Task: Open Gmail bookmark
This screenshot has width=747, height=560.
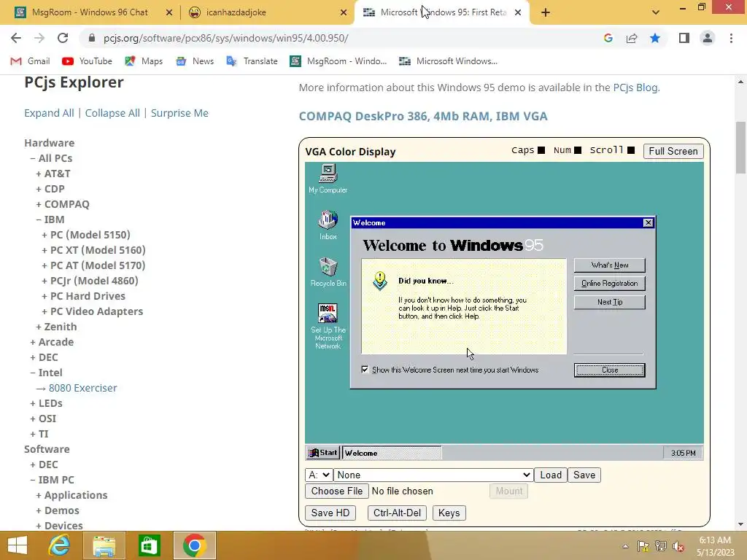Action: (30, 61)
